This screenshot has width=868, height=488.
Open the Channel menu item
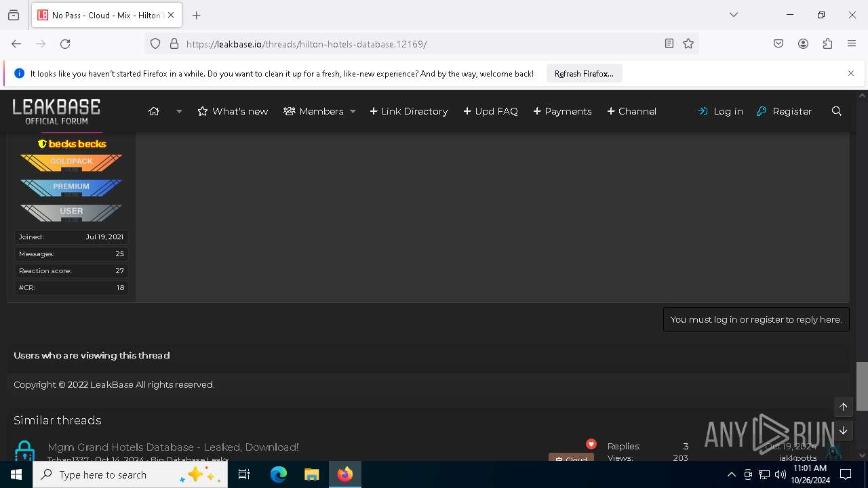[x=631, y=111]
